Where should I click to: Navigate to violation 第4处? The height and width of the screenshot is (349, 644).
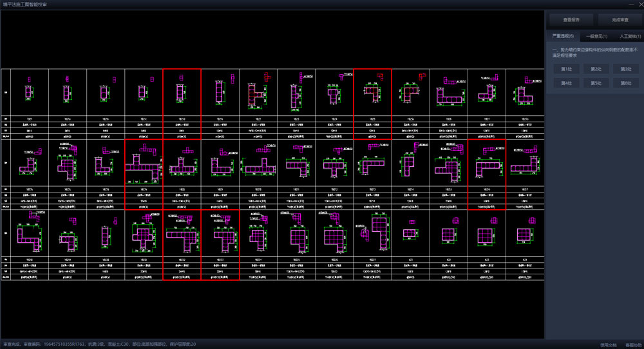pyautogui.click(x=567, y=83)
